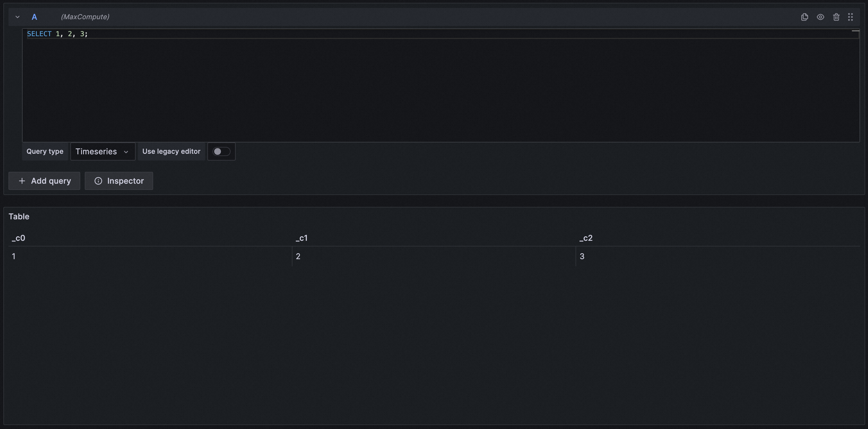Screen dimensions: 868x429
Task: Open the Query type Timeseries dropdown
Action: pyautogui.click(x=103, y=151)
